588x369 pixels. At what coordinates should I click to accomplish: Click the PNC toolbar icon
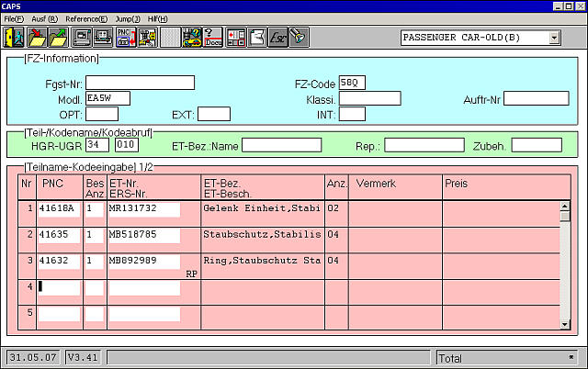(x=126, y=38)
